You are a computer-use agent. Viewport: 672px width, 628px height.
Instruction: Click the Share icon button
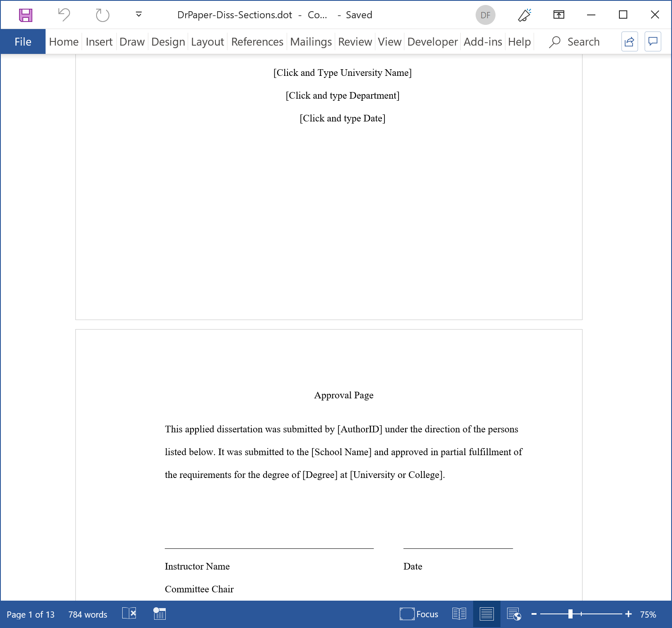click(629, 42)
